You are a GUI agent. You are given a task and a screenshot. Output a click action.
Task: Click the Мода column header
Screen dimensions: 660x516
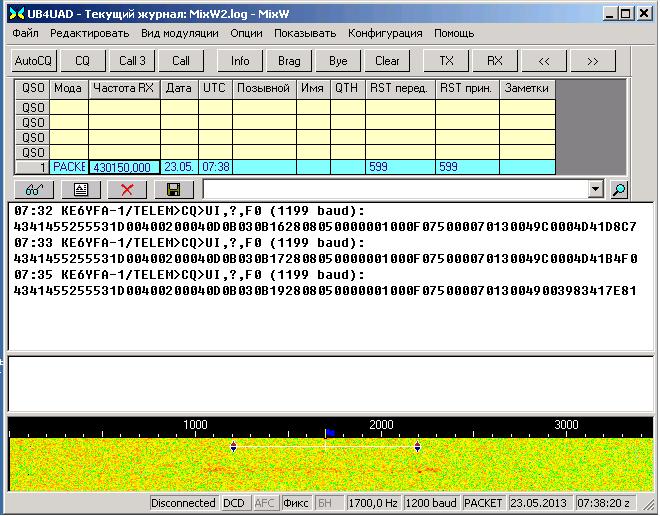click(x=69, y=89)
